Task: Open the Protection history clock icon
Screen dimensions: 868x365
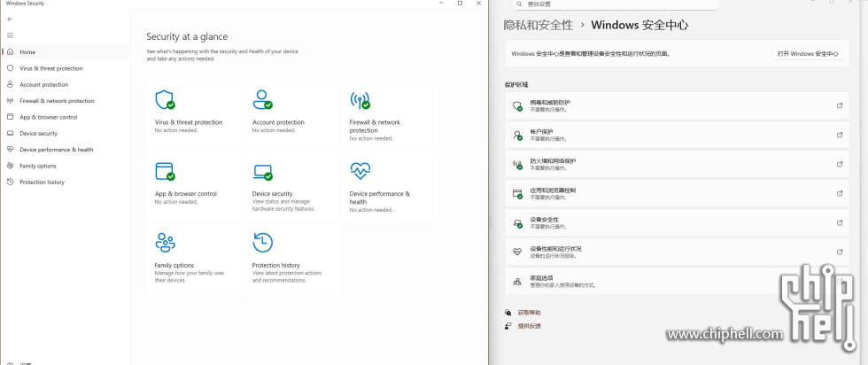Action: pyautogui.click(x=262, y=242)
